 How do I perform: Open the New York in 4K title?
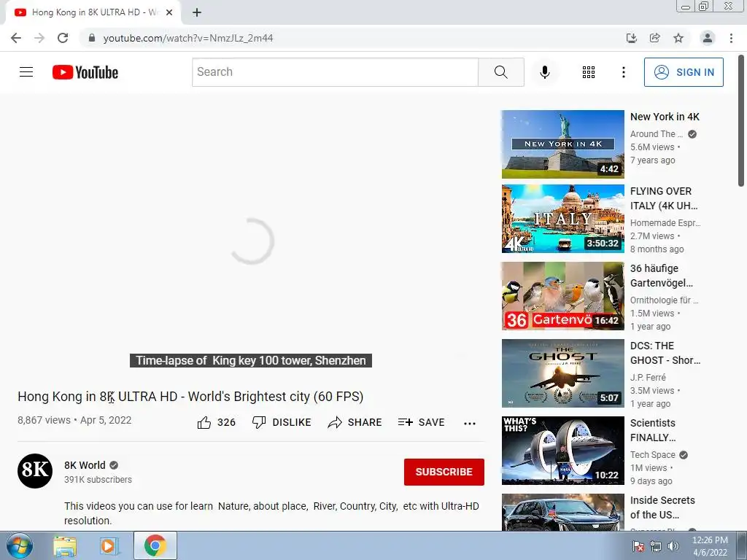click(665, 117)
